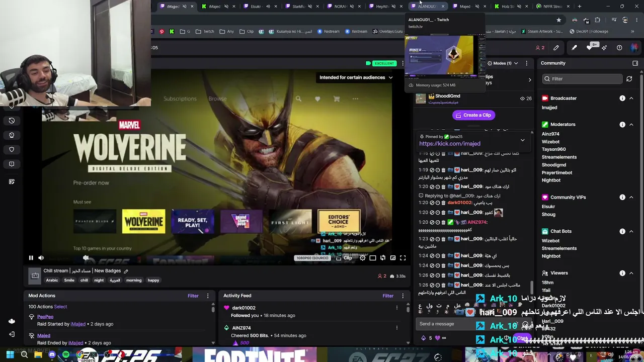
Task: Open Mod Actions three-dot menu
Action: pos(208,296)
